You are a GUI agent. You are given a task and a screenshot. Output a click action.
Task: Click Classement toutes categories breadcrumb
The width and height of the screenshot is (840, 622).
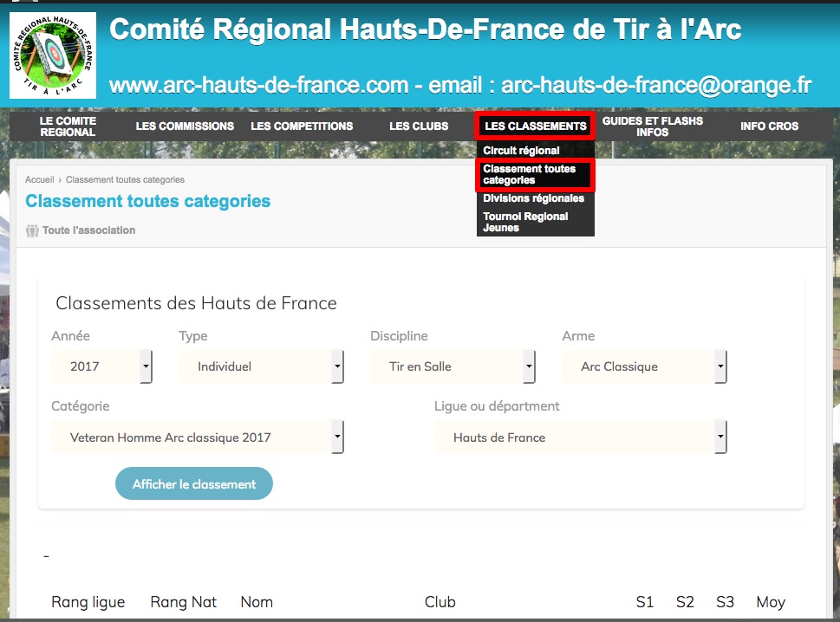tap(125, 180)
